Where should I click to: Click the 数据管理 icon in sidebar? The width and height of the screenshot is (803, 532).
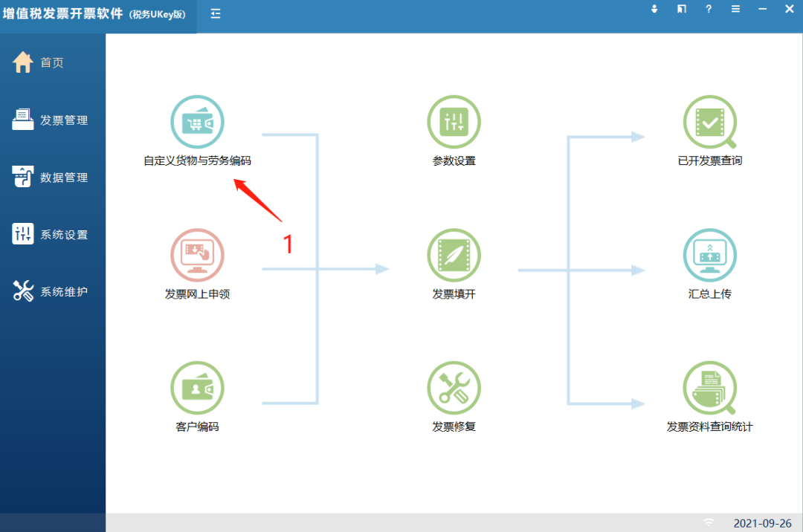click(22, 177)
